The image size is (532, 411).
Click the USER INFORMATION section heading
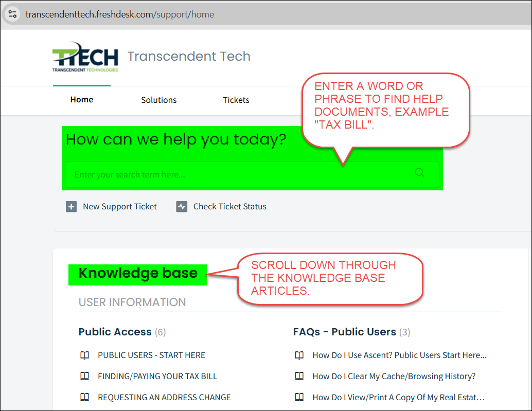[132, 302]
